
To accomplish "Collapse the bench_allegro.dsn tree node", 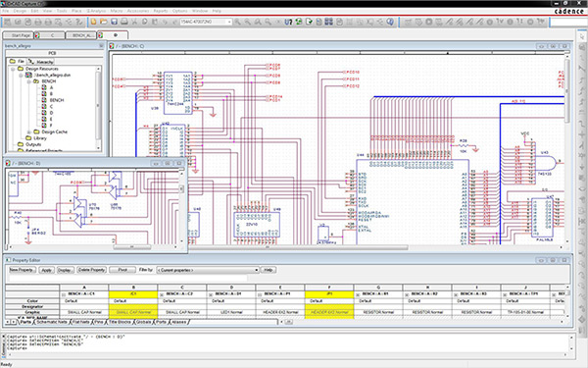I will pyautogui.click(x=21, y=76).
